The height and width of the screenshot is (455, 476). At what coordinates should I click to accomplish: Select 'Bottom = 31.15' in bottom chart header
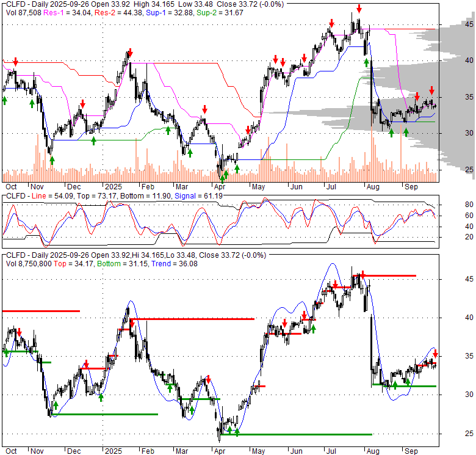122,264
